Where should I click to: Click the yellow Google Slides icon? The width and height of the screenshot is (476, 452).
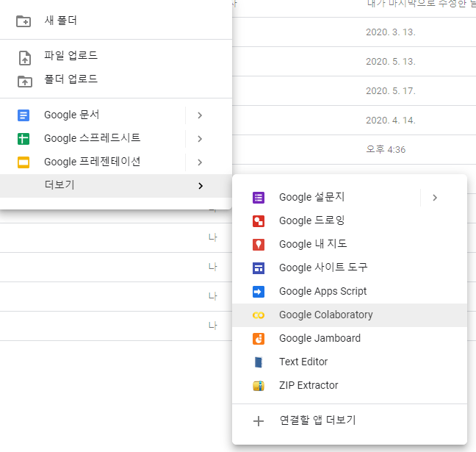point(24,162)
